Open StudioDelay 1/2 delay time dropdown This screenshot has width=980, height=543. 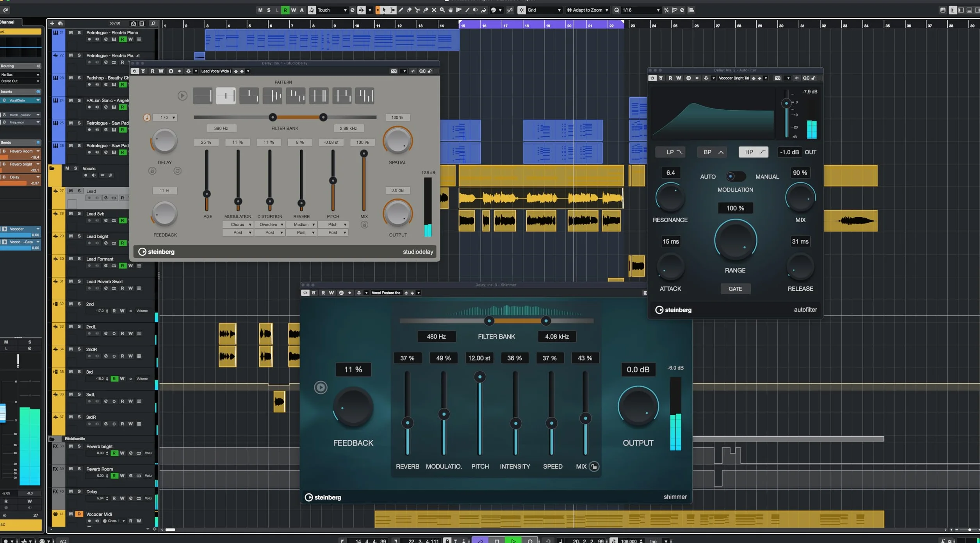(x=165, y=118)
